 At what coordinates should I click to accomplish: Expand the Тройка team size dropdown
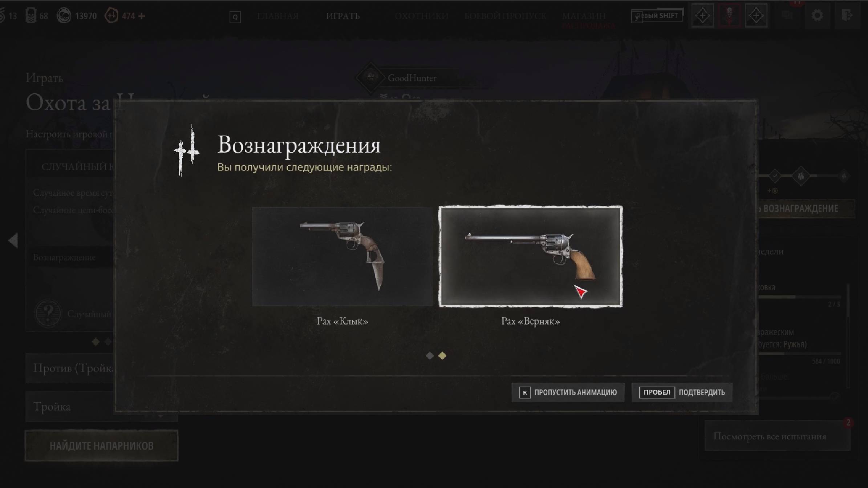(x=101, y=406)
